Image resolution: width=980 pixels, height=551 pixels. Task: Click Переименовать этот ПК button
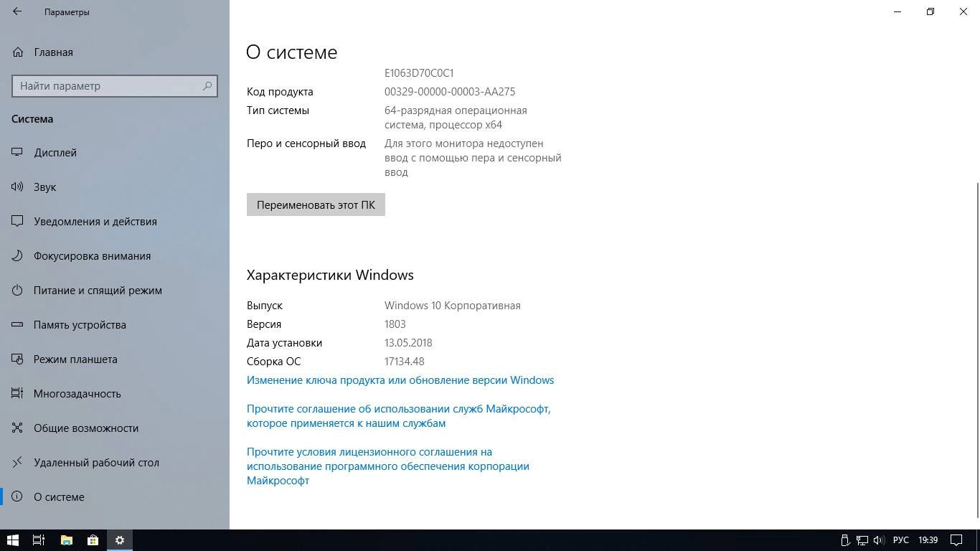316,204
